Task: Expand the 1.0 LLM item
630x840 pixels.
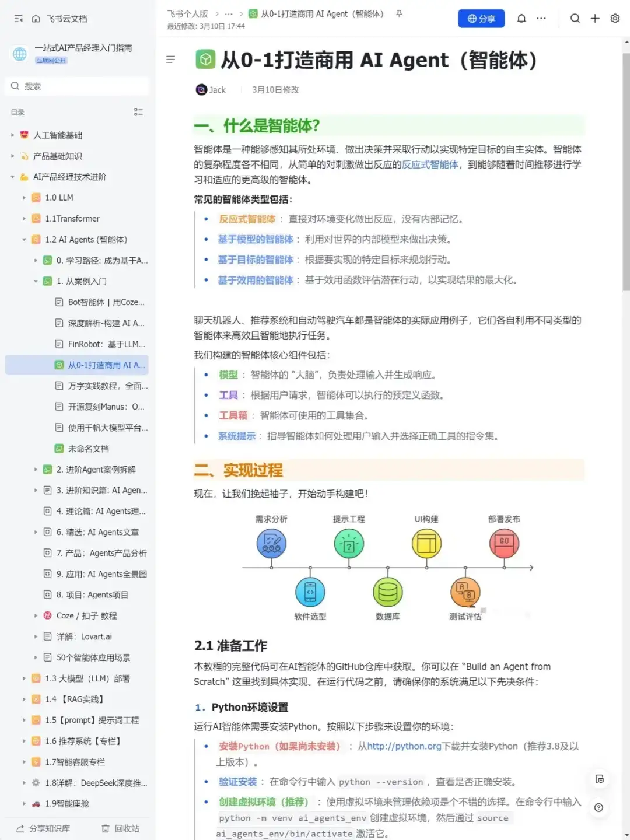Action: (23, 197)
